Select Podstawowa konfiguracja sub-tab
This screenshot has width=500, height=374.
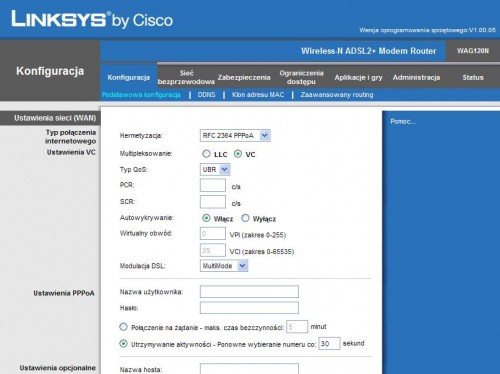pos(141,95)
